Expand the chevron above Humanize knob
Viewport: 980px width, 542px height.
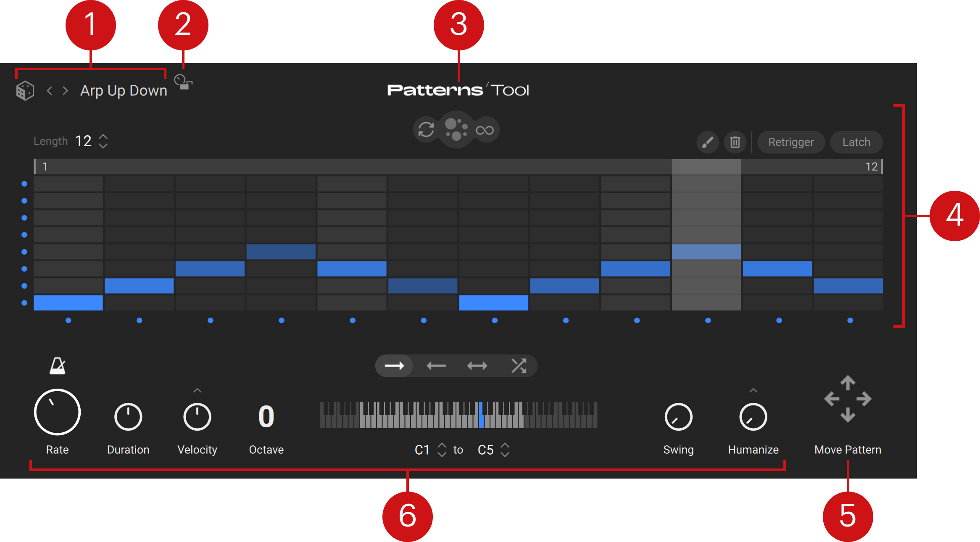point(753,391)
